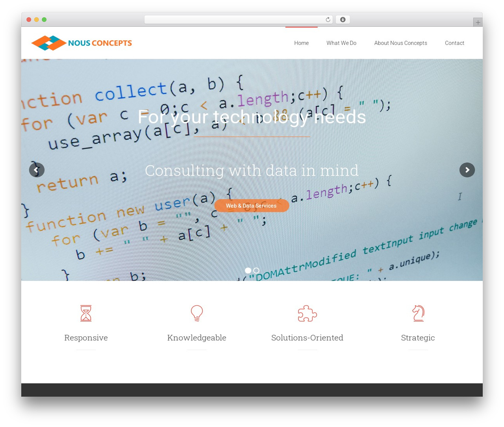
Task: Click the 'For your technology needs' headline
Action: (x=252, y=117)
